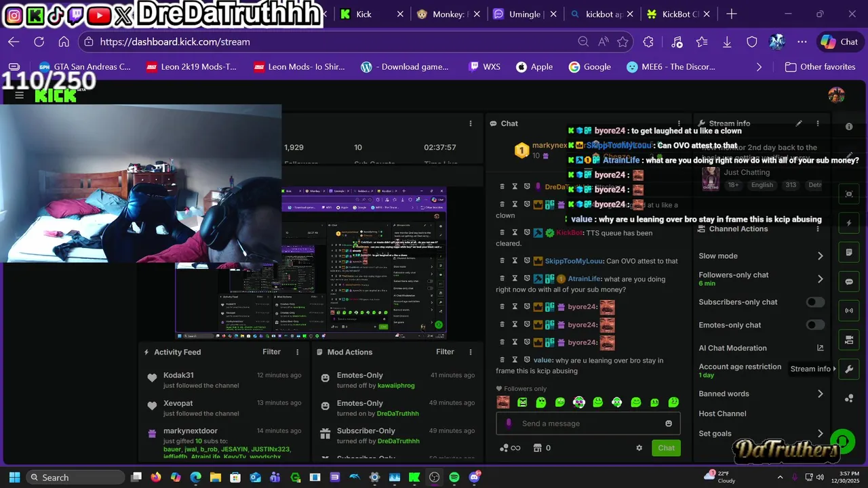This screenshot has height=488, width=868.
Task: Open the chat bubble sidebar icon
Action: pos(849,281)
